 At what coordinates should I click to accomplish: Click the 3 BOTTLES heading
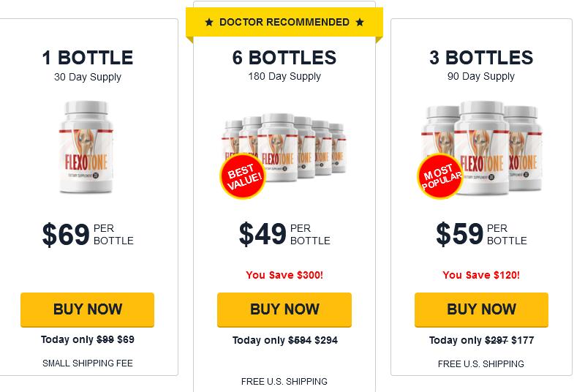click(481, 58)
